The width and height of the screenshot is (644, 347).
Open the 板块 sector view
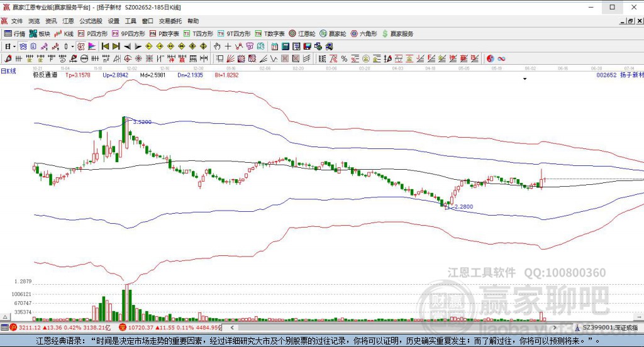(40, 34)
